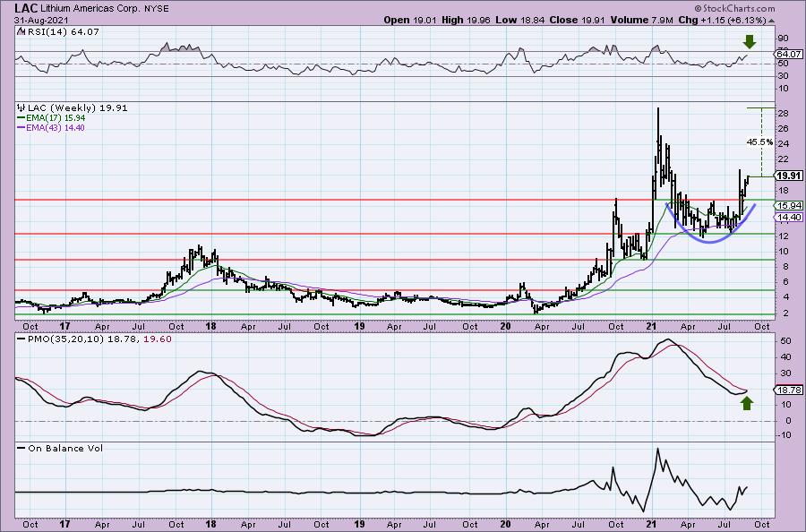Click the RSI line icon before RSI(14)
This screenshot has width=806, height=532.
[x=21, y=31]
